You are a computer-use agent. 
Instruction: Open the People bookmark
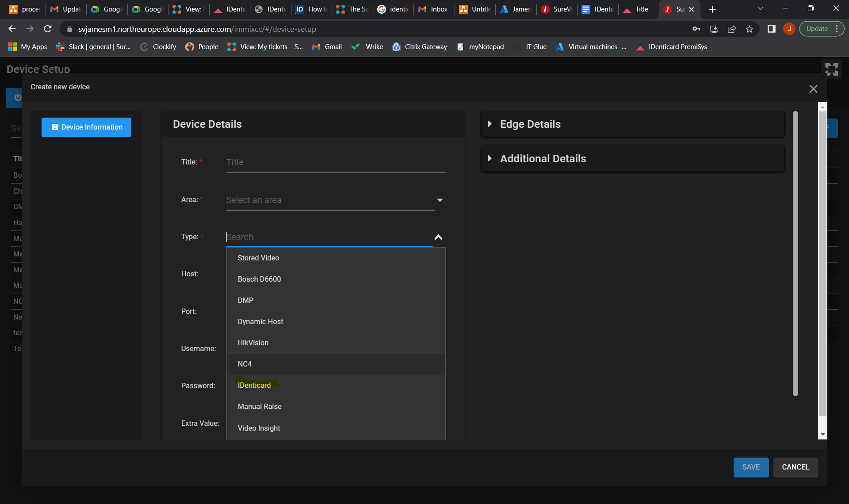pos(202,47)
